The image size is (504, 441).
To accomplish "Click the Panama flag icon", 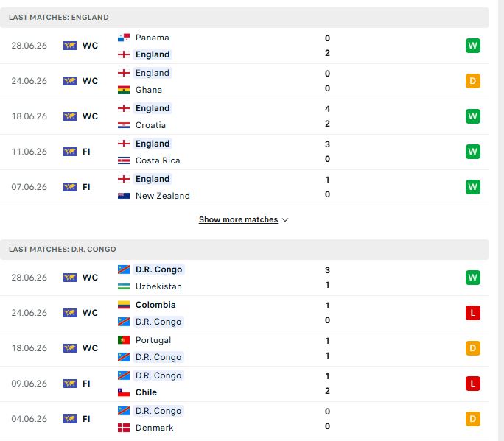I will click(x=124, y=38).
